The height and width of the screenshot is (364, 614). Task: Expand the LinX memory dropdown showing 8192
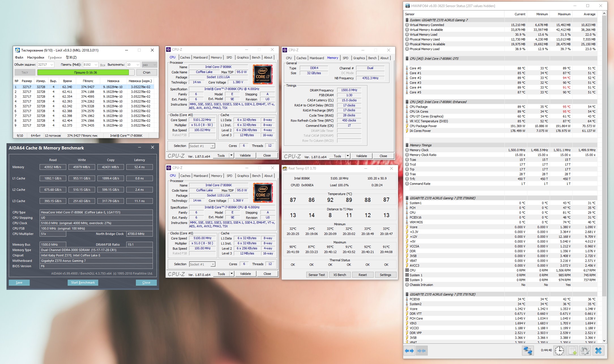coord(96,65)
